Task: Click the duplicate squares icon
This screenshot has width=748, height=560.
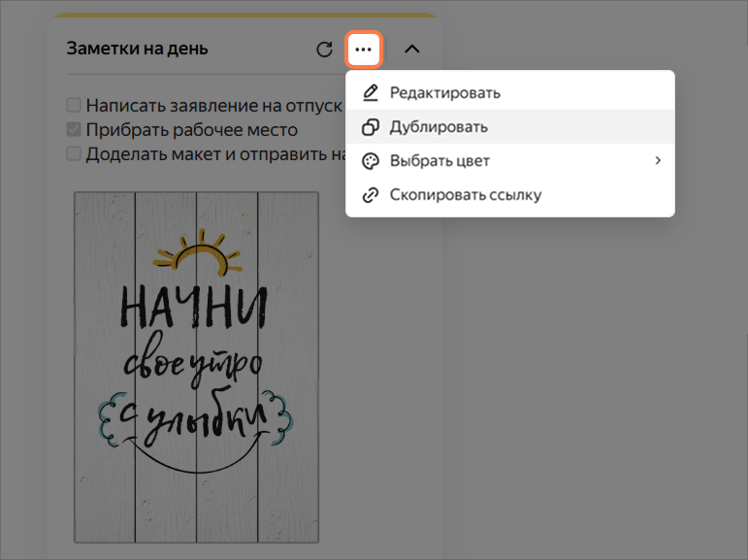Action: (x=371, y=127)
